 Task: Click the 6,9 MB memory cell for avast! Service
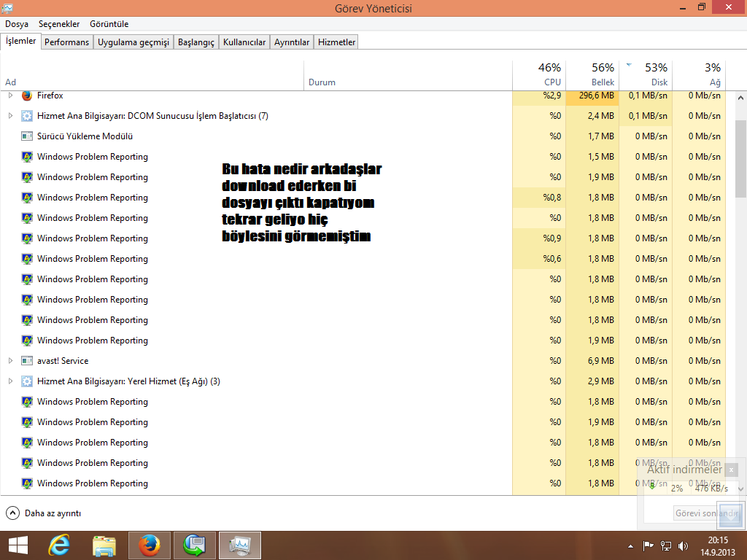pos(592,360)
